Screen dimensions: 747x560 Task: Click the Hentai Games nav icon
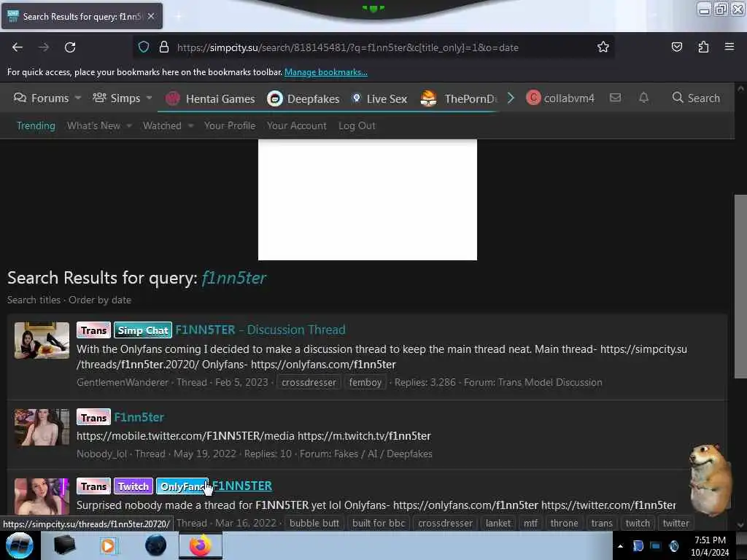pos(172,98)
